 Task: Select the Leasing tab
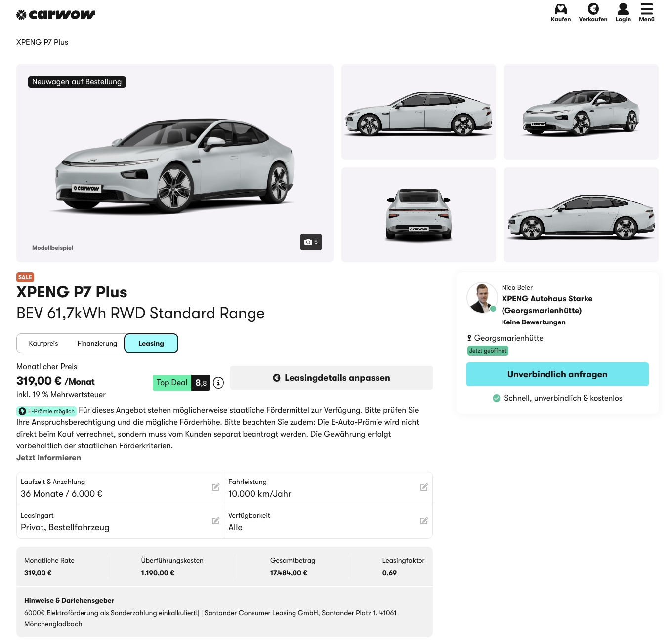tap(151, 343)
